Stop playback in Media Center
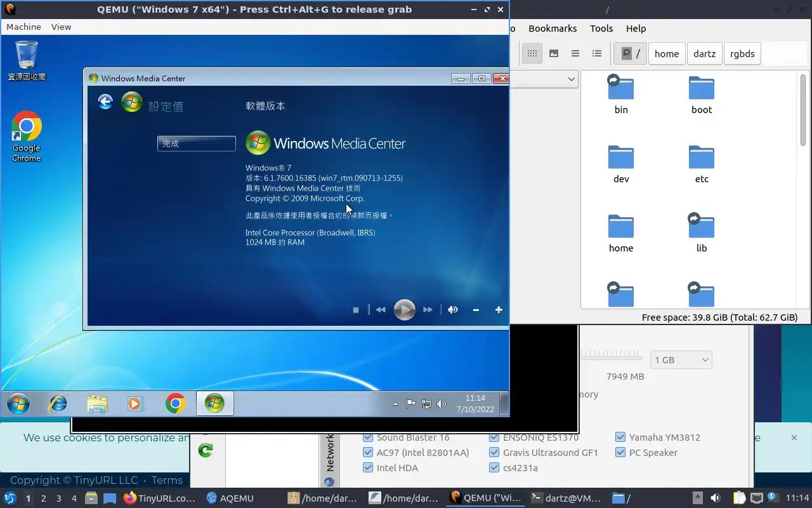The image size is (812, 508). (356, 310)
